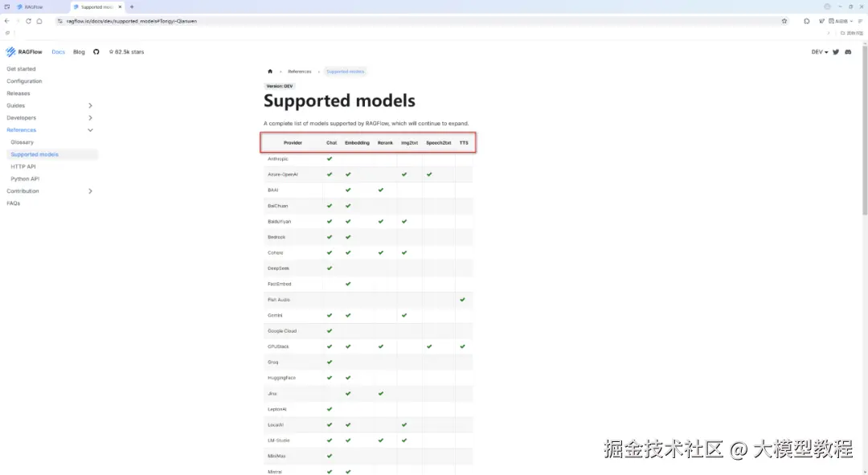The height and width of the screenshot is (475, 868).
Task: View site information icon in address bar
Action: [x=59, y=21]
